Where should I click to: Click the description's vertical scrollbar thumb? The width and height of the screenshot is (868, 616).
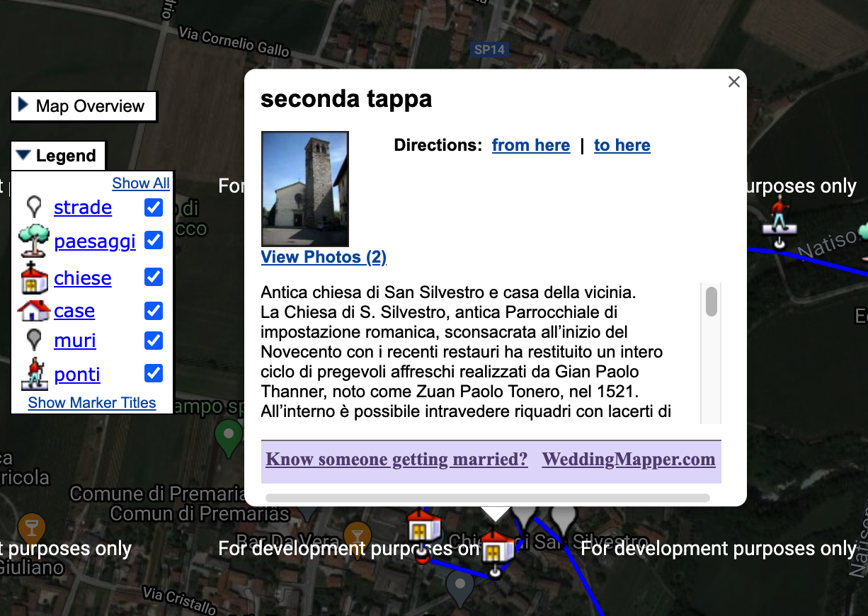point(712,302)
